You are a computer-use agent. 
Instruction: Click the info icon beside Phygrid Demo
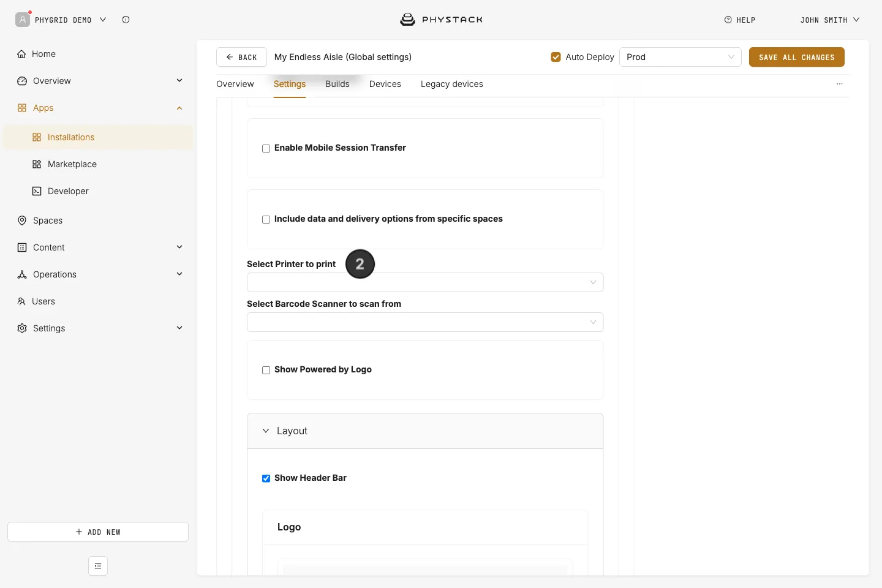pos(126,20)
